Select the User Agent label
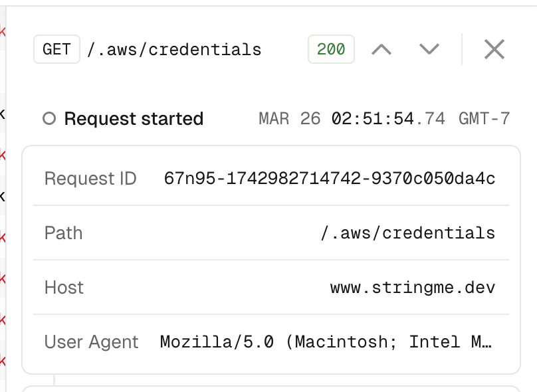This screenshot has height=392, width=537. [x=92, y=342]
